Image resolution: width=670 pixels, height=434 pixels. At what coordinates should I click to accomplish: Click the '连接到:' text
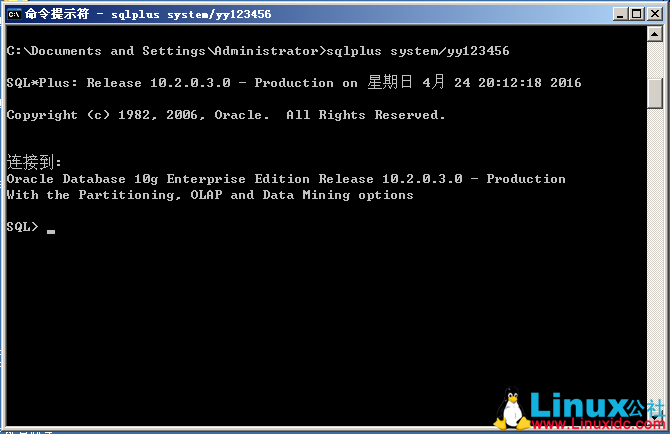(34, 162)
